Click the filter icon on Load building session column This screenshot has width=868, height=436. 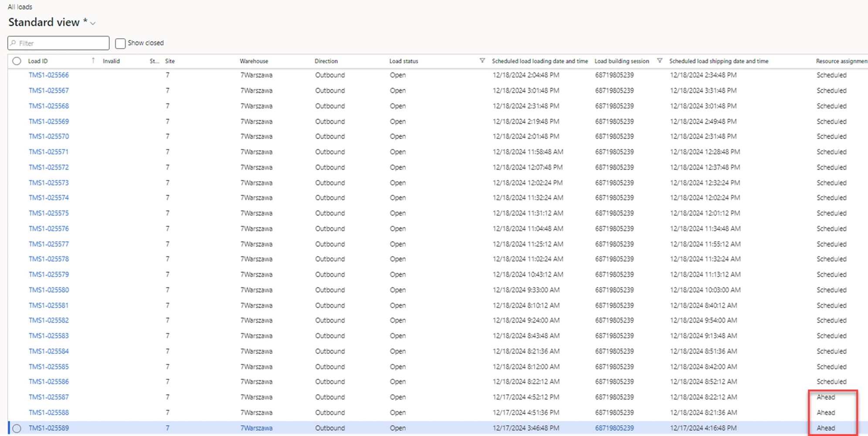tap(659, 61)
